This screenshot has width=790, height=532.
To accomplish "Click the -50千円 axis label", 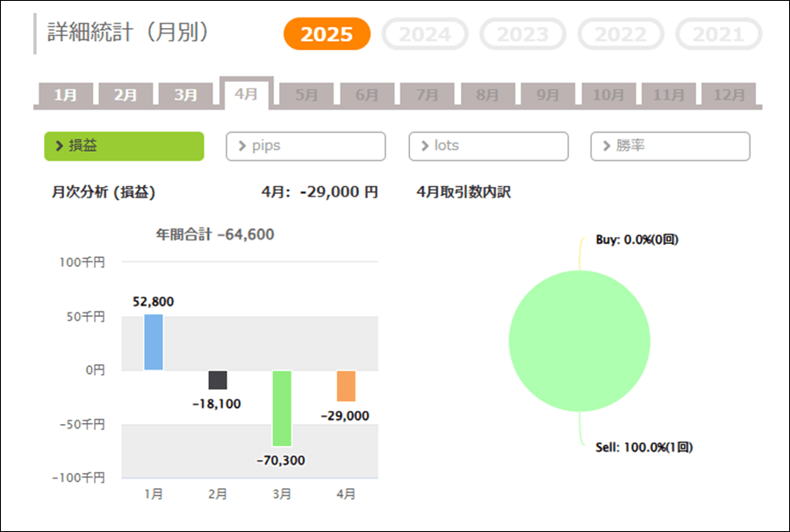I will pyautogui.click(x=83, y=424).
